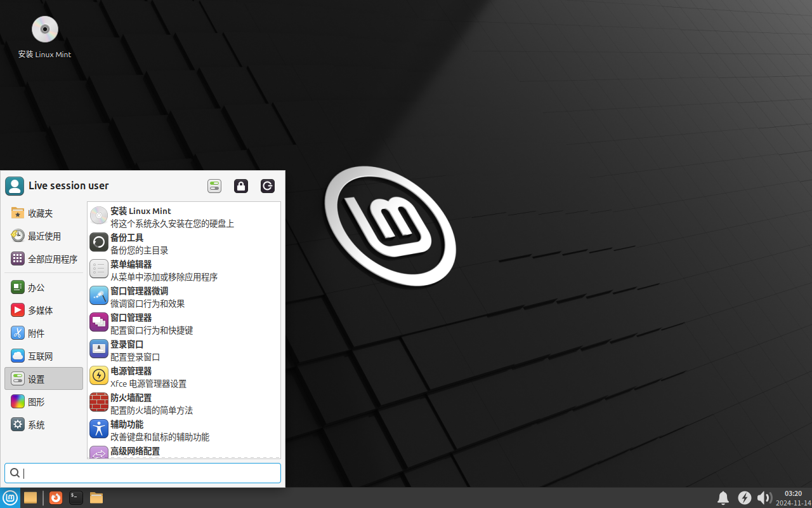812x508 pixels.
Task: Open 窗口管理器 settings entry
Action: click(x=184, y=324)
